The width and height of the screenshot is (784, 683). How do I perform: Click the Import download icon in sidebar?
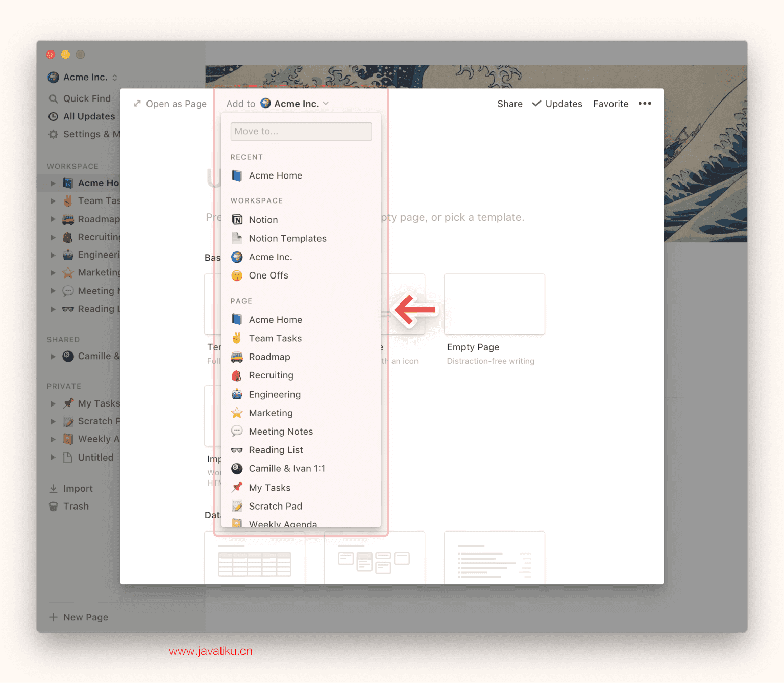pos(53,488)
